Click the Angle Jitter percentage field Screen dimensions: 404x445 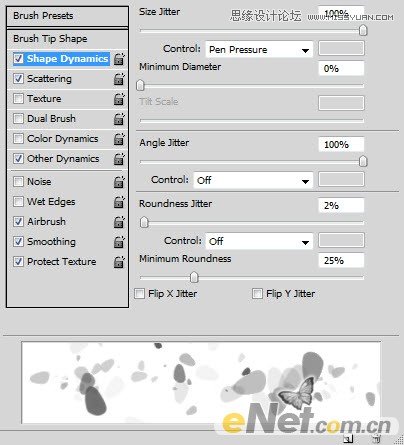click(x=341, y=144)
